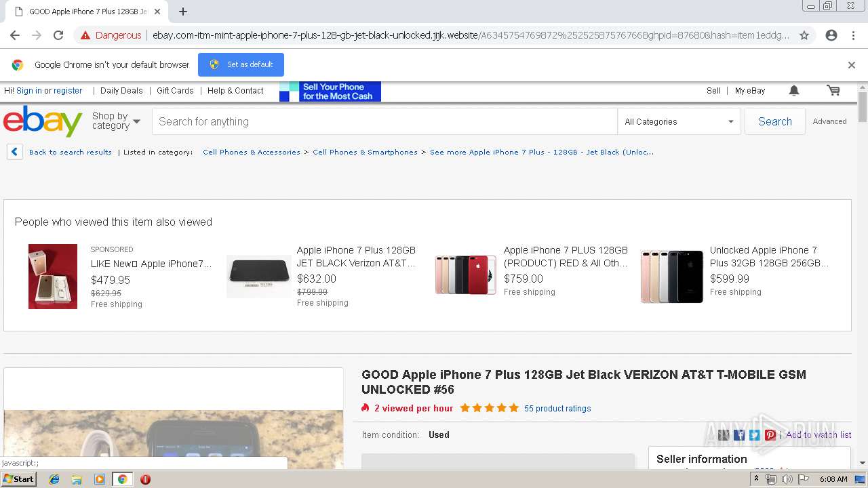This screenshot has width=868, height=488.
Task: Open Cell Phones & Smartphones breadcrumb
Action: click(x=365, y=152)
